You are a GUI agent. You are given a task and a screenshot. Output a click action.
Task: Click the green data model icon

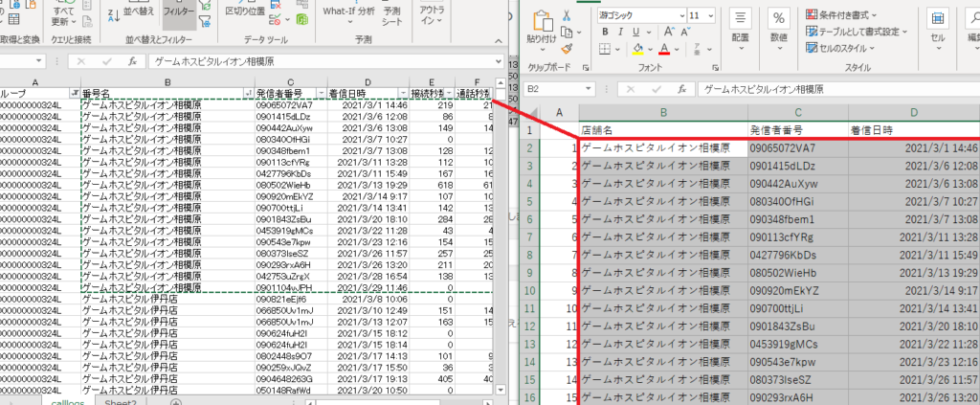(x=301, y=20)
